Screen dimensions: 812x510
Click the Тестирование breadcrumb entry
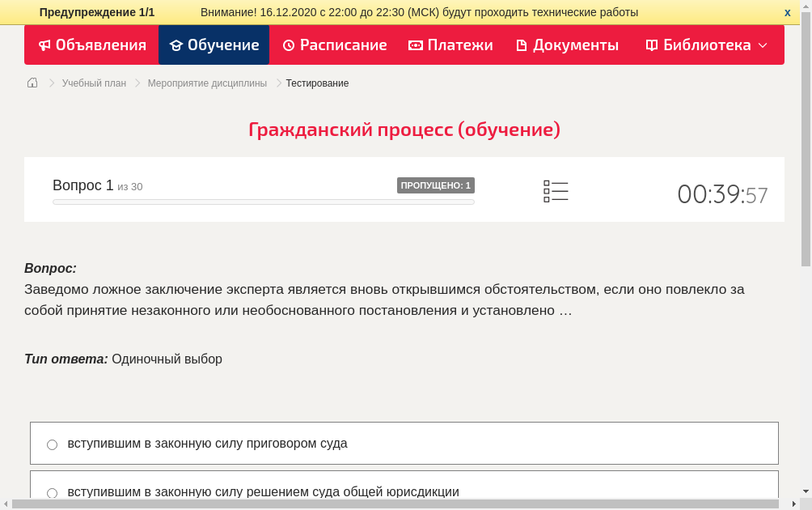[316, 83]
